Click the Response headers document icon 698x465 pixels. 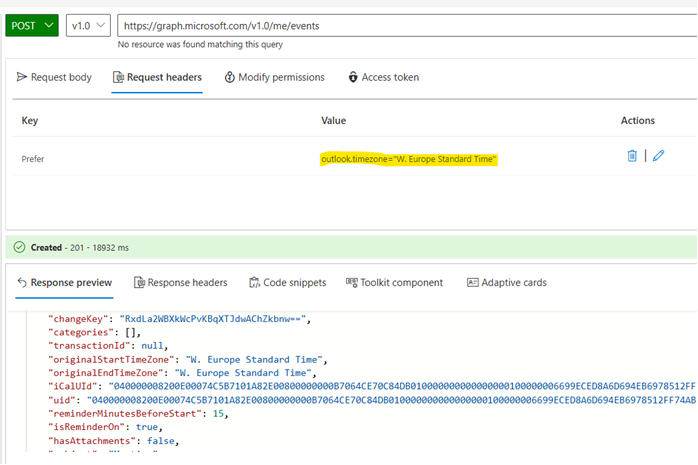(x=139, y=283)
